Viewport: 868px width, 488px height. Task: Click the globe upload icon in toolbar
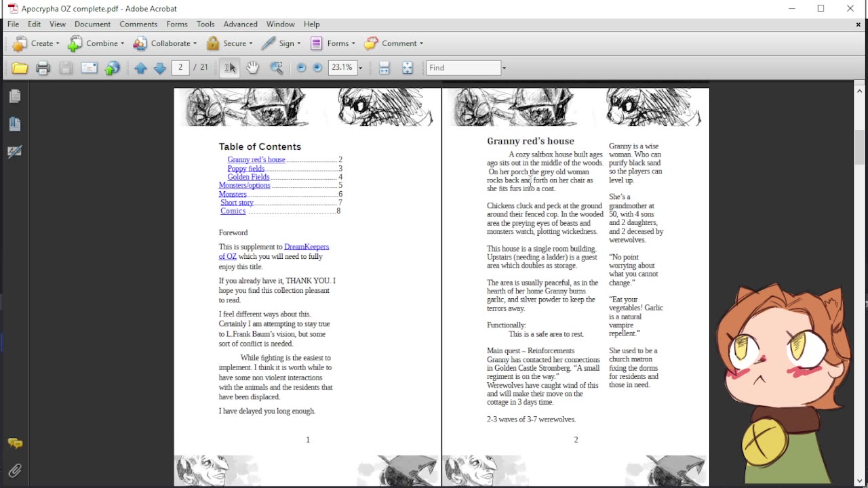(x=112, y=68)
